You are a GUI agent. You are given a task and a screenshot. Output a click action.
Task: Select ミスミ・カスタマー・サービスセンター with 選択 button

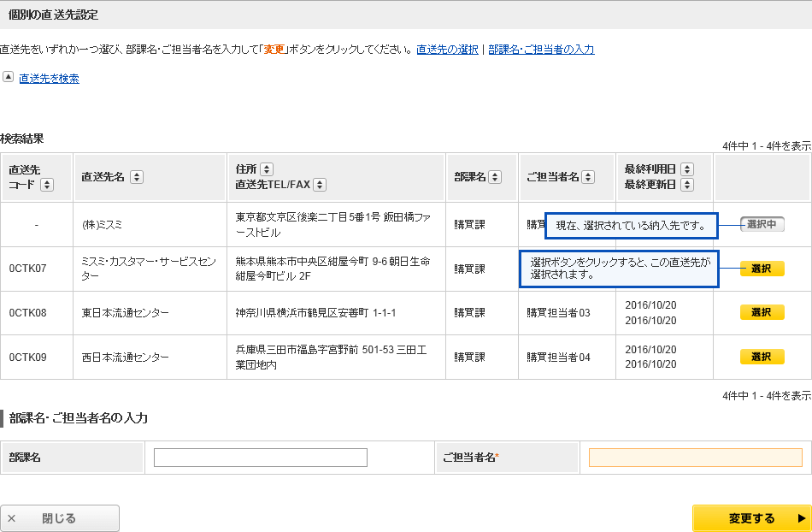[x=762, y=269]
